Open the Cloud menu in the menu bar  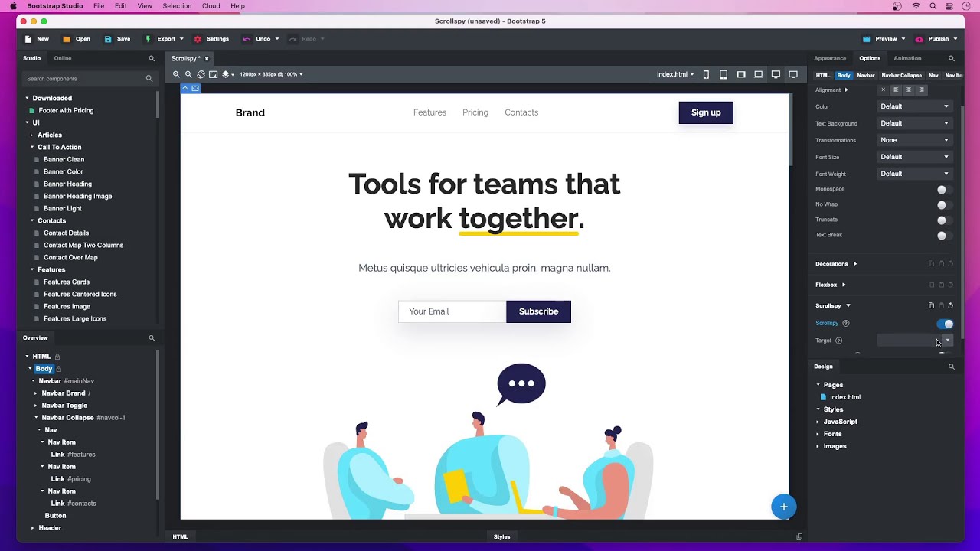click(211, 5)
